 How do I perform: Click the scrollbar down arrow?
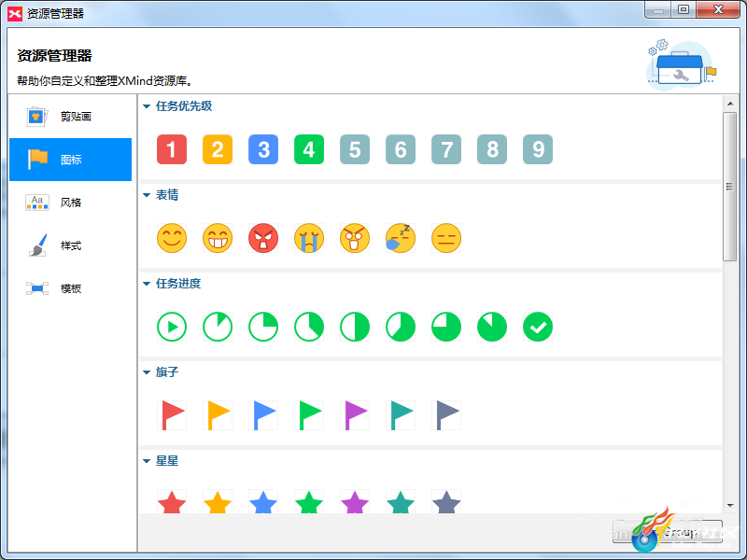730,506
